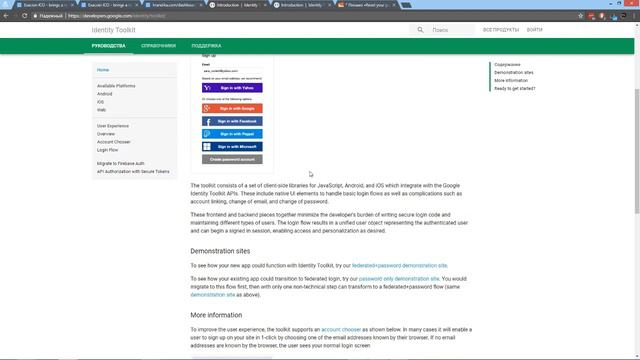Switch to the second Exscudo ICO tab

(108, 5)
